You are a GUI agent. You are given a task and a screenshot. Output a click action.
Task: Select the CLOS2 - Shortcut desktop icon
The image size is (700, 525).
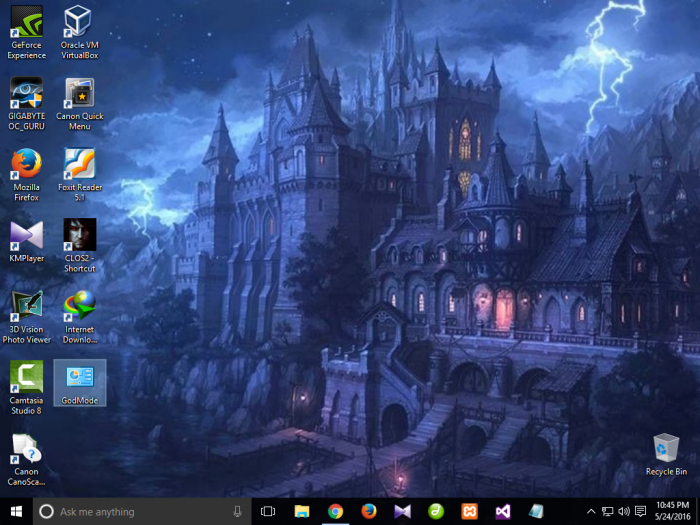(x=79, y=246)
